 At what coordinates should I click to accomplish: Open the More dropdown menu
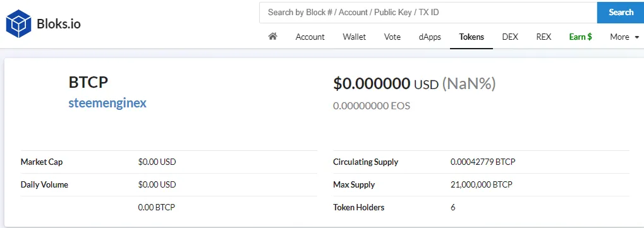(x=624, y=37)
